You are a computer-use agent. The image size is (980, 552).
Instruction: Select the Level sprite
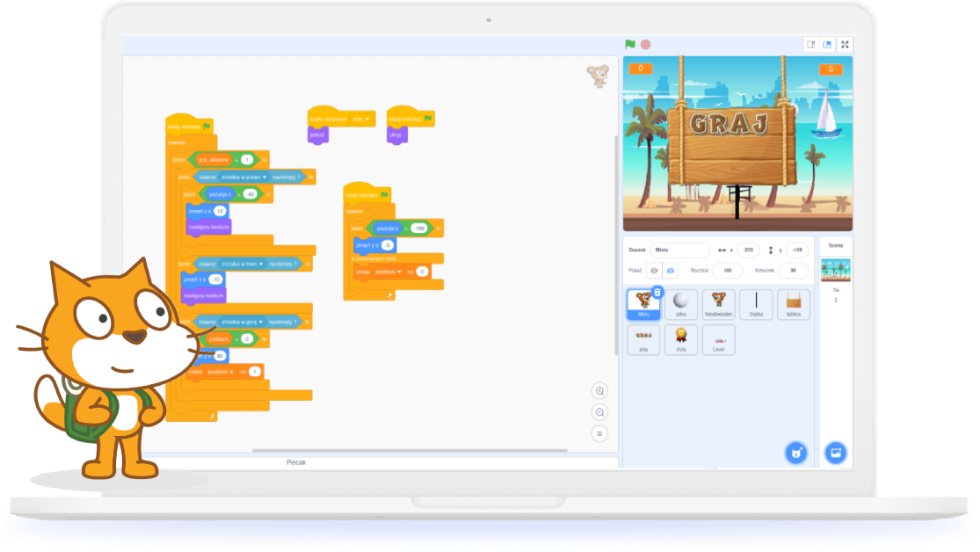click(x=719, y=339)
